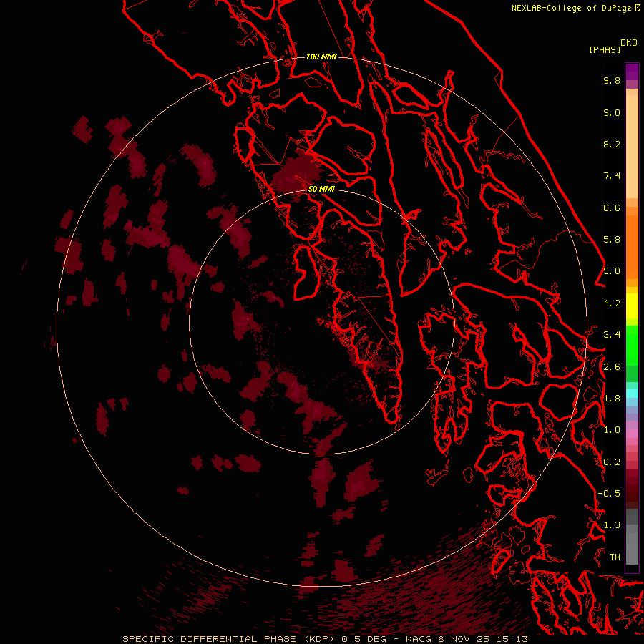Pick the yellow color bar segment
This screenshot has width=644, height=644.
pyautogui.click(x=632, y=306)
